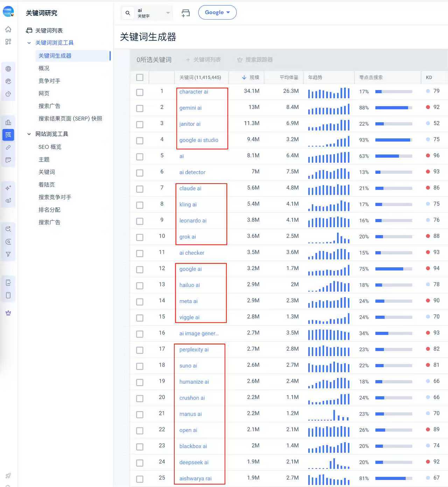Click the 搜索跟踪器 button

(x=255, y=60)
